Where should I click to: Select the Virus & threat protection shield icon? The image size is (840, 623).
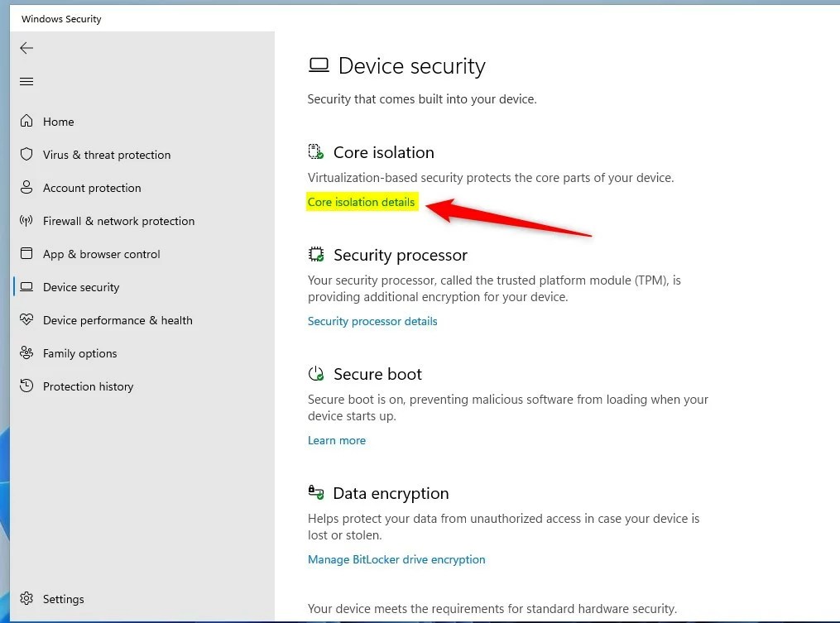click(x=26, y=155)
